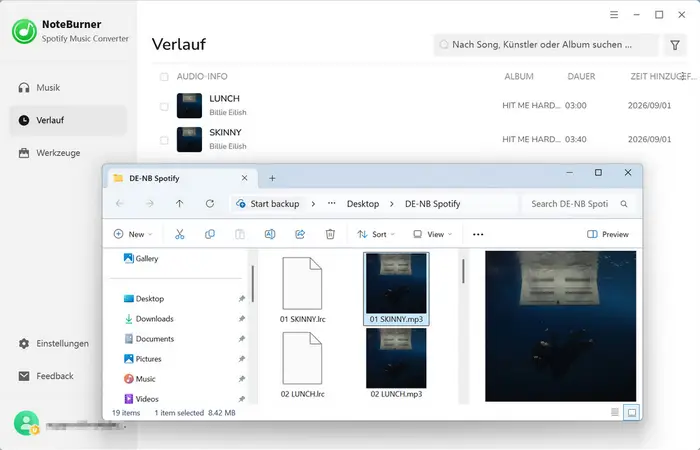Go back in File Explorer
Viewport: 700px width, 450px height.
point(120,204)
